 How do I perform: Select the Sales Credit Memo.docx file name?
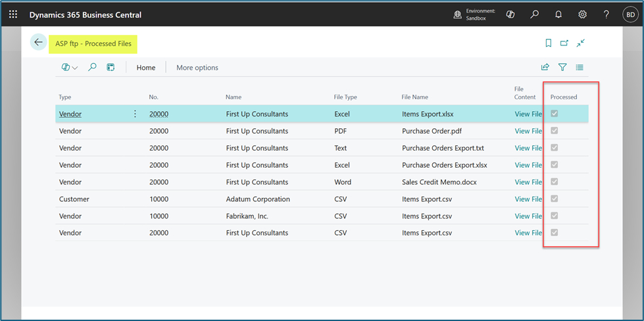(x=439, y=182)
